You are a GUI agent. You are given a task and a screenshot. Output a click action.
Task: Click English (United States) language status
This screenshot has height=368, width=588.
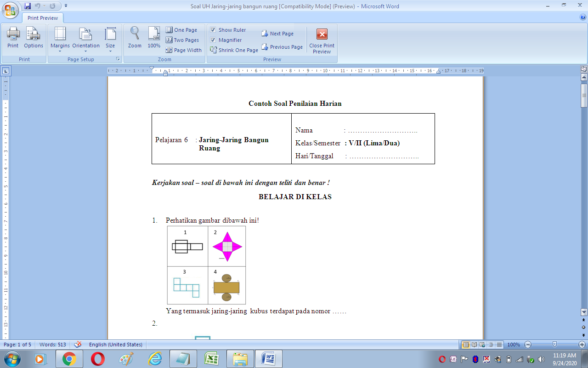116,345
